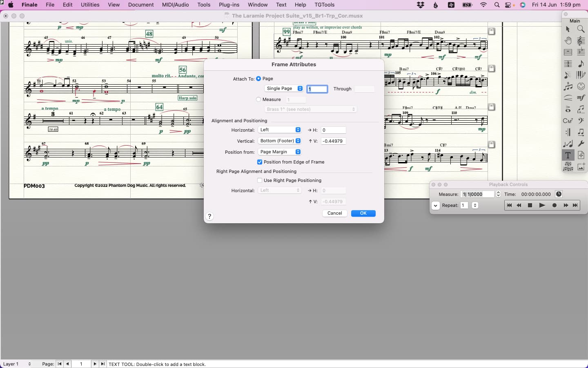Select the Chord CM7 tool
588x368 pixels.
[568, 121]
